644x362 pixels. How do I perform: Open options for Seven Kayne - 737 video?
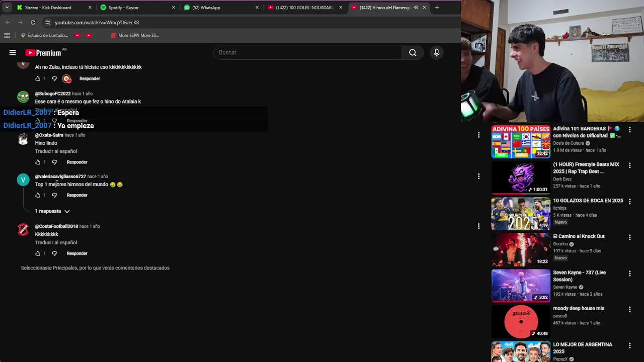629,274
